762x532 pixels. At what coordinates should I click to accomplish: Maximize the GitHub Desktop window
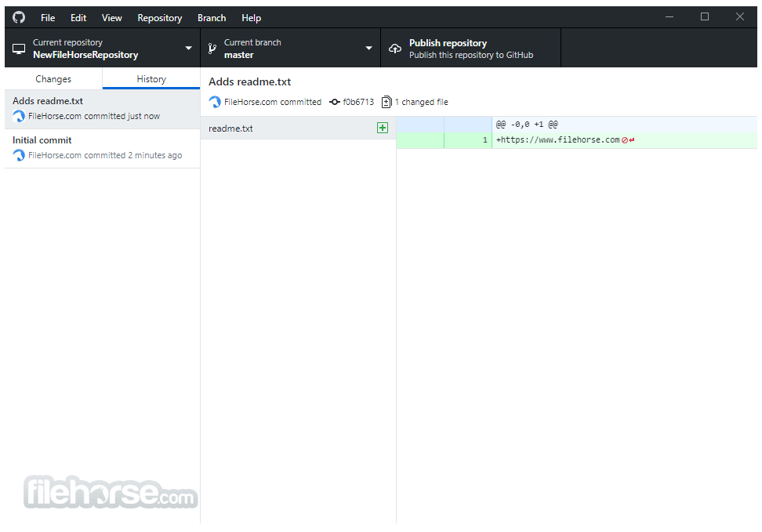pos(705,17)
